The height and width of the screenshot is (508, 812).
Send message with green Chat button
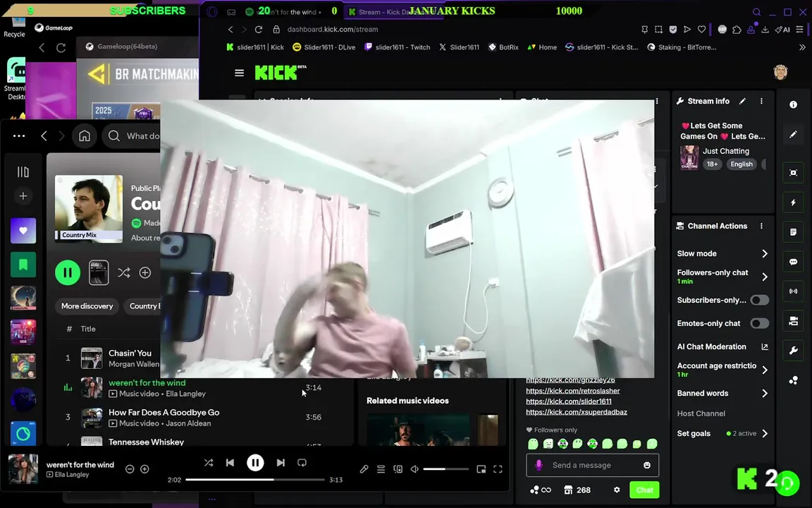[644, 490]
